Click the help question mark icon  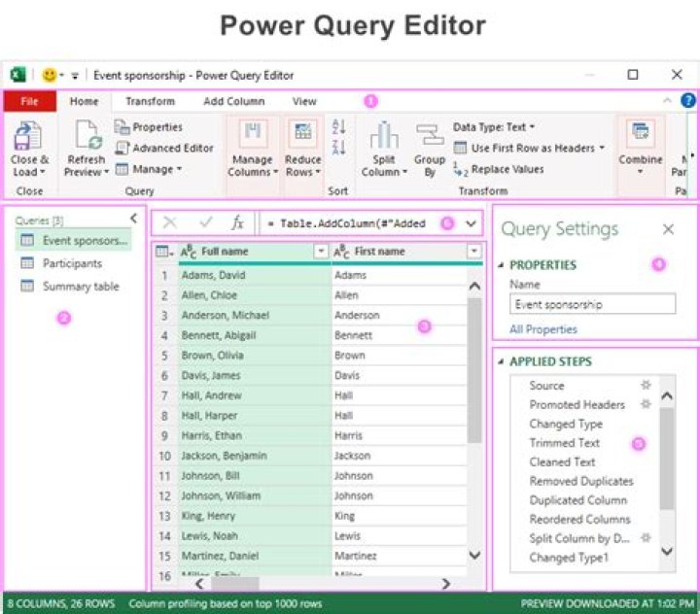pyautogui.click(x=688, y=100)
